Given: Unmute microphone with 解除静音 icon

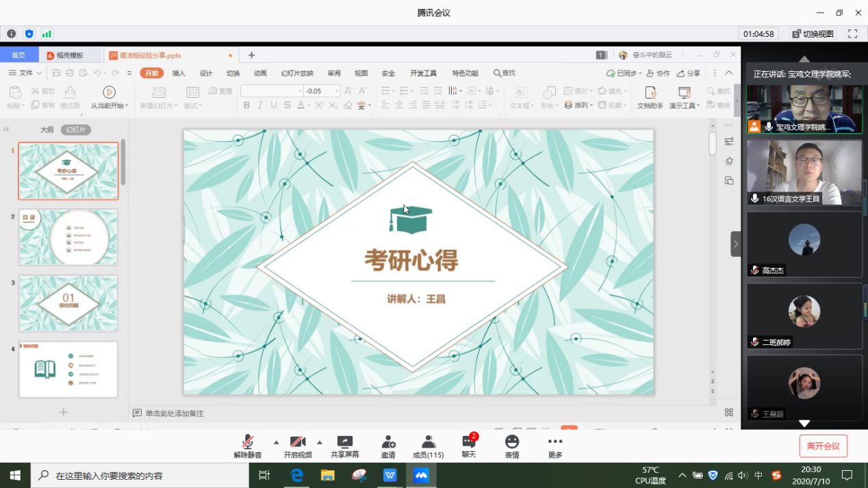Looking at the screenshot, I should pos(248,442).
